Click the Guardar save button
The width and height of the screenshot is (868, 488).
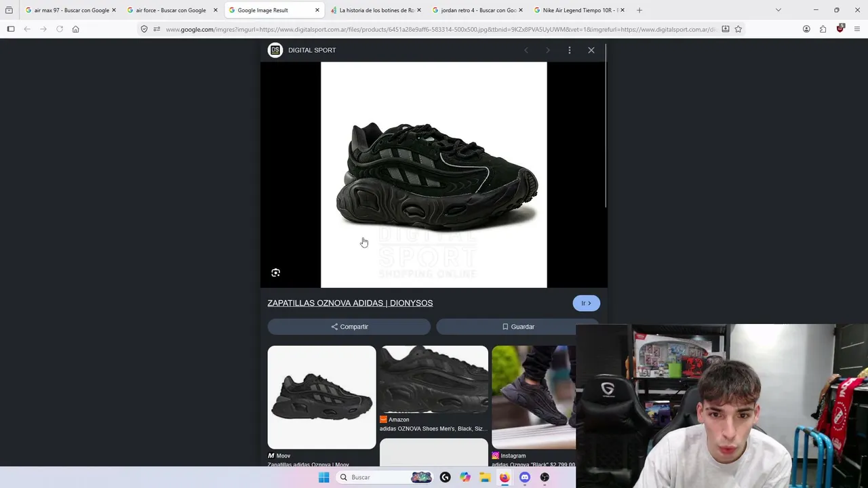point(518,327)
